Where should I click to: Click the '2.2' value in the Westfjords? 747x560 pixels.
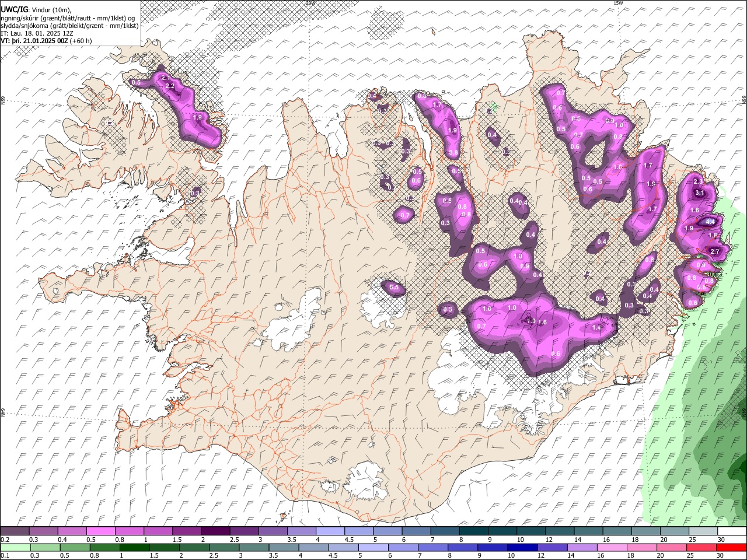pyautogui.click(x=170, y=86)
